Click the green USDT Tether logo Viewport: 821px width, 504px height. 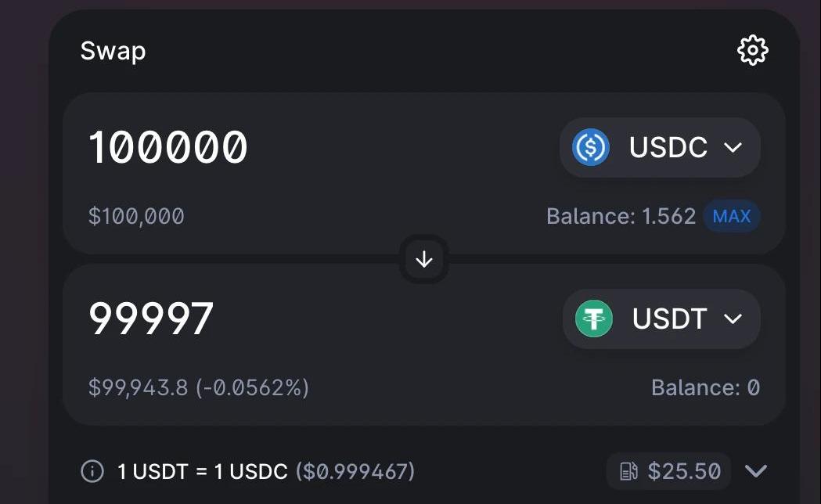[x=594, y=319]
